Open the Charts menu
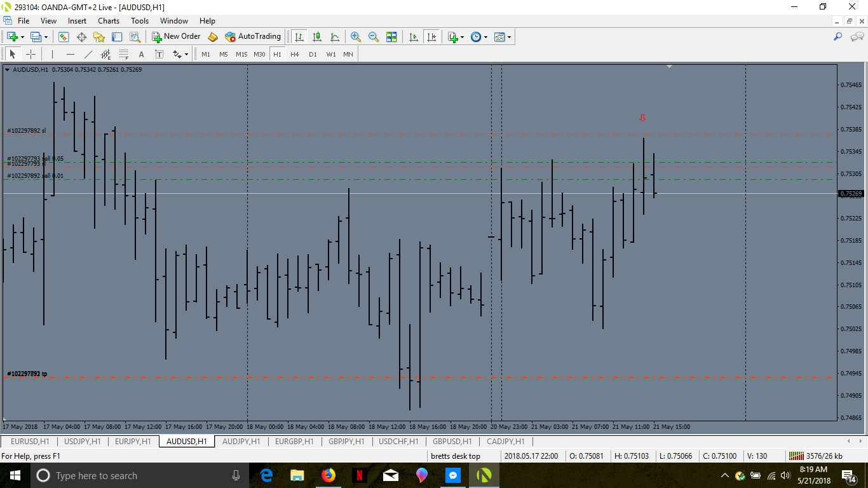Screen dimensions: 868x488 click(x=109, y=21)
